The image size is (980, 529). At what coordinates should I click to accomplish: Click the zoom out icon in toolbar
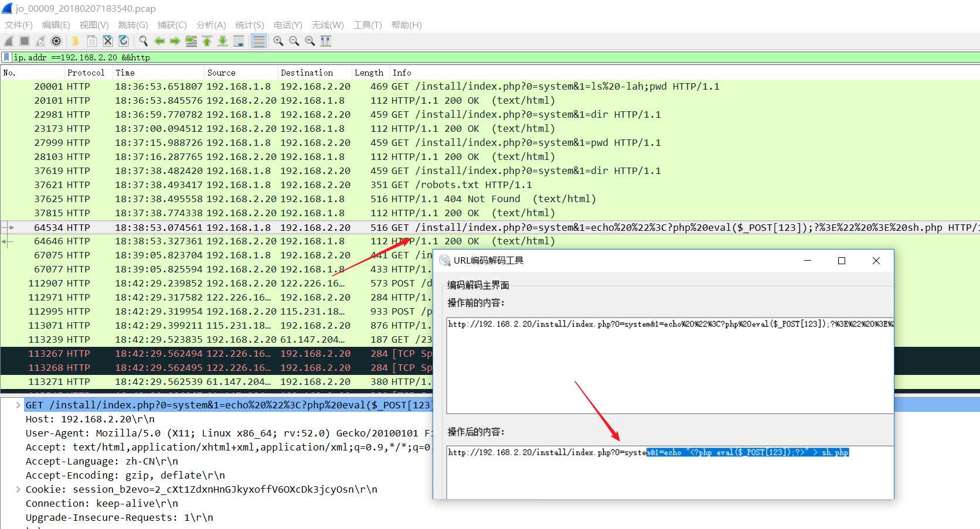(x=294, y=41)
